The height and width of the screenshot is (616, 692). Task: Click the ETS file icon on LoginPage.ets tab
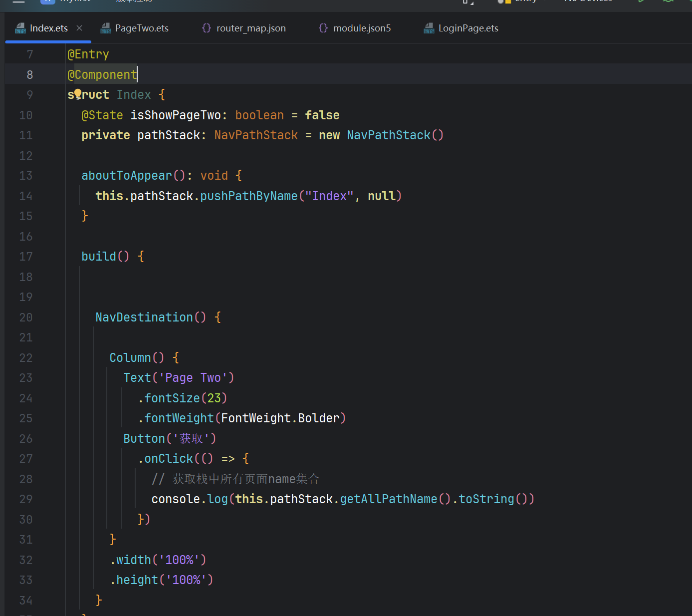coord(429,28)
